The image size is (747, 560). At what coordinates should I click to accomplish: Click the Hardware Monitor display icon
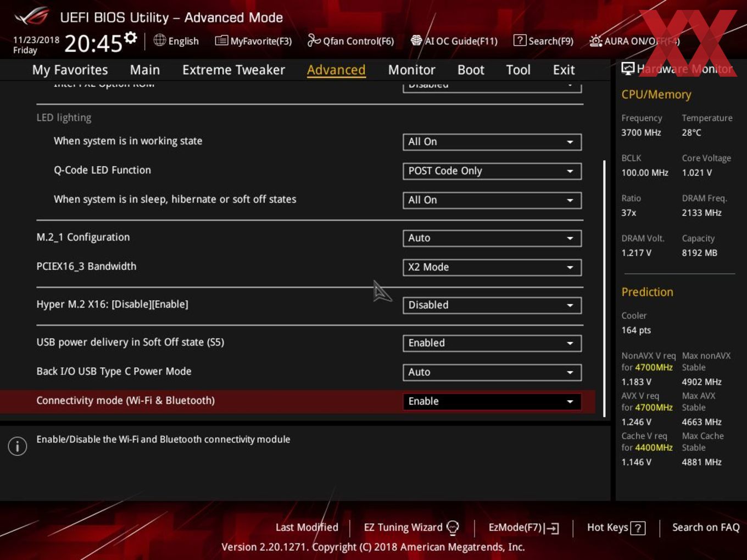click(628, 69)
